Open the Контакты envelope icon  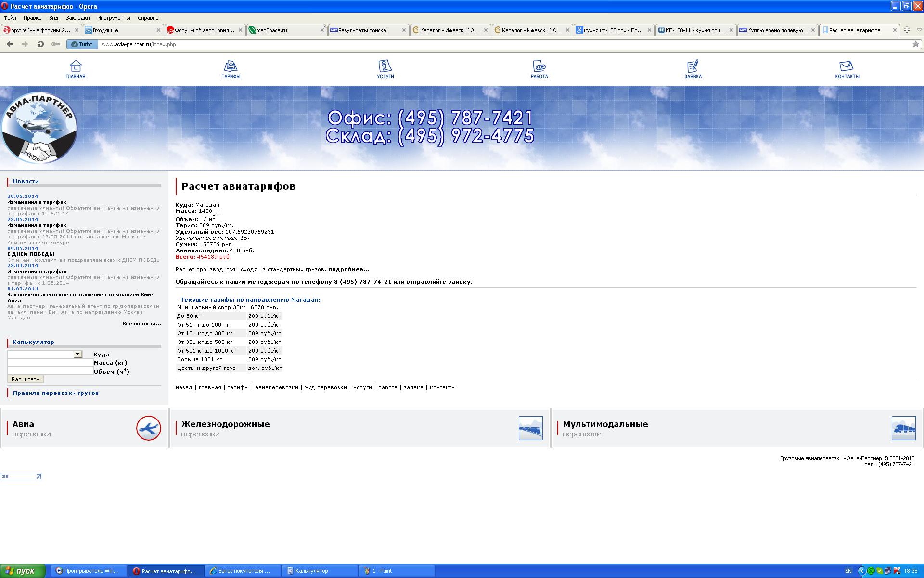coord(847,66)
